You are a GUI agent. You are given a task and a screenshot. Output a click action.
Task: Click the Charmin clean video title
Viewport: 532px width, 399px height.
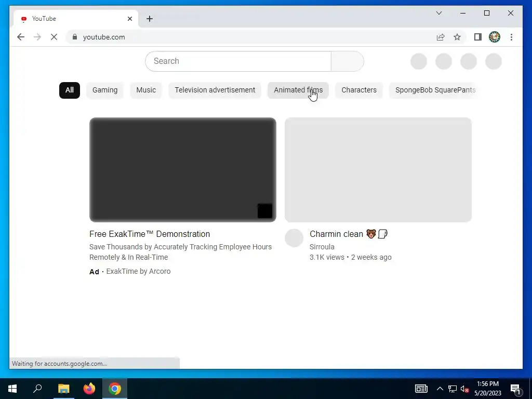[349, 234]
